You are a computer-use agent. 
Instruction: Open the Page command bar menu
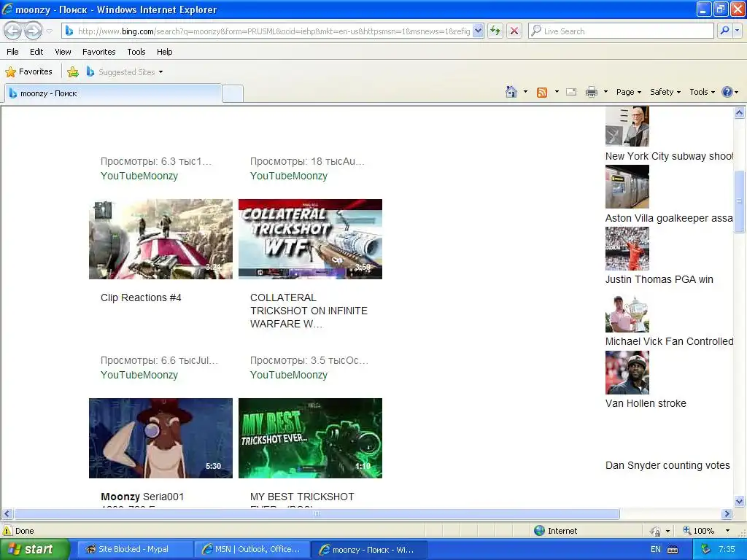tap(628, 92)
